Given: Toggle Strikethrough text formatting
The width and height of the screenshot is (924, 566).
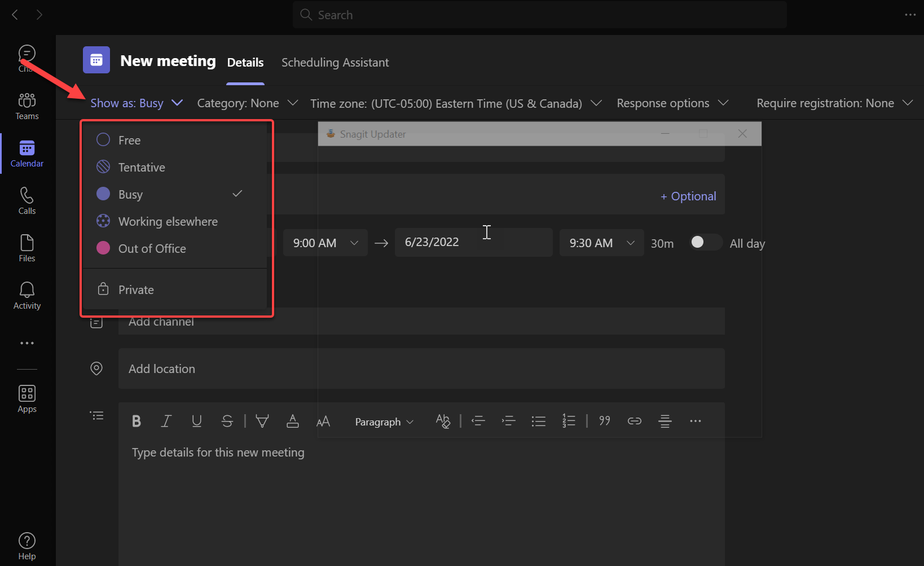Looking at the screenshot, I should point(227,421).
